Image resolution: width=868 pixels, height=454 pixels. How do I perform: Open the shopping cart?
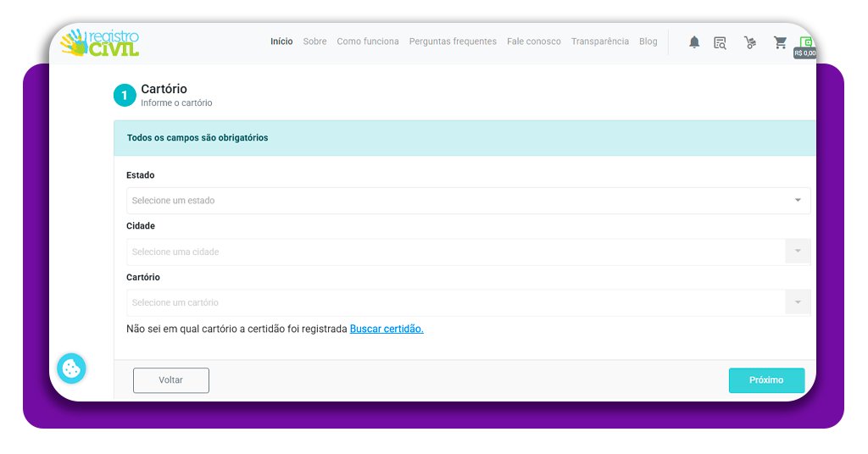click(780, 42)
